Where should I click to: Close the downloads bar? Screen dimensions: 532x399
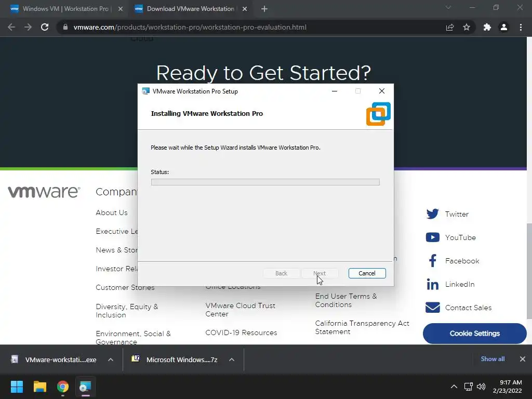coord(523,359)
